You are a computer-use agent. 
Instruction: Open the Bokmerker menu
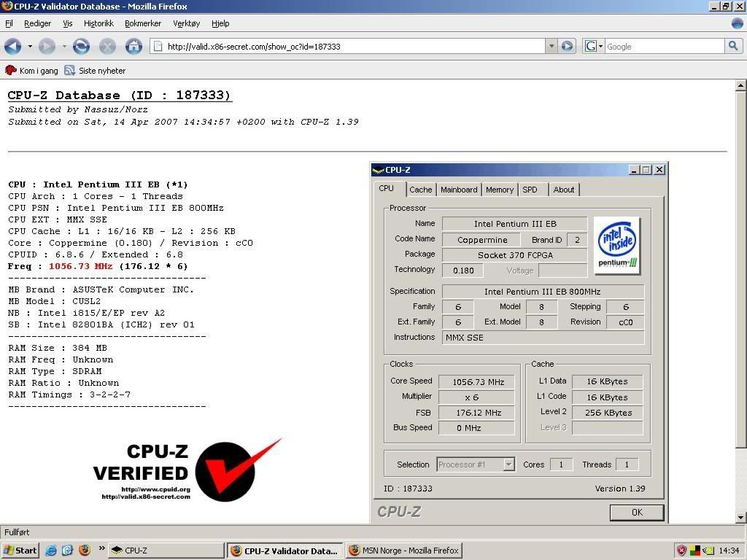click(143, 23)
